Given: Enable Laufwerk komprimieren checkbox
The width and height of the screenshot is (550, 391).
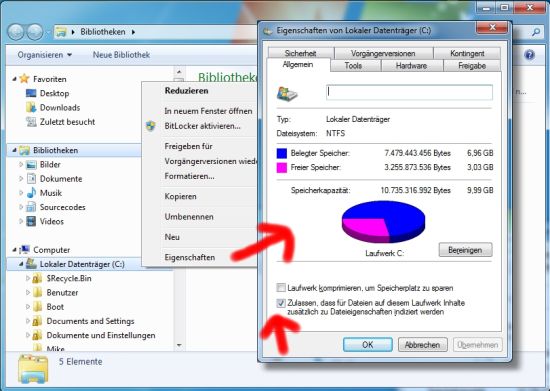Looking at the screenshot, I should (x=281, y=288).
